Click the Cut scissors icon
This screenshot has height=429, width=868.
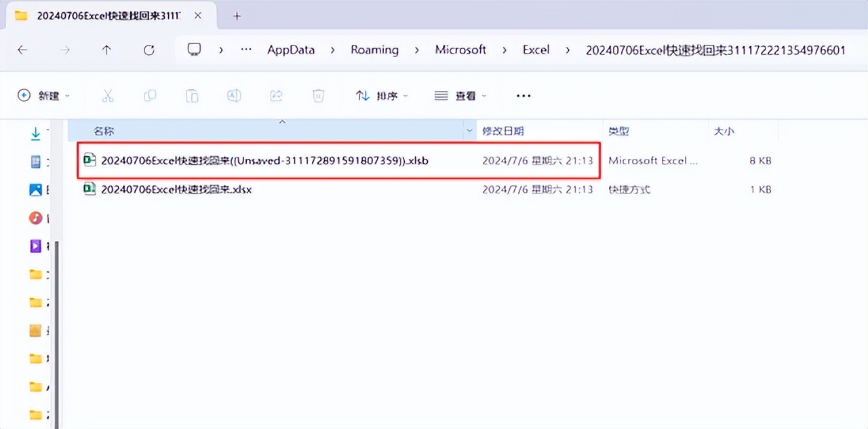[108, 96]
